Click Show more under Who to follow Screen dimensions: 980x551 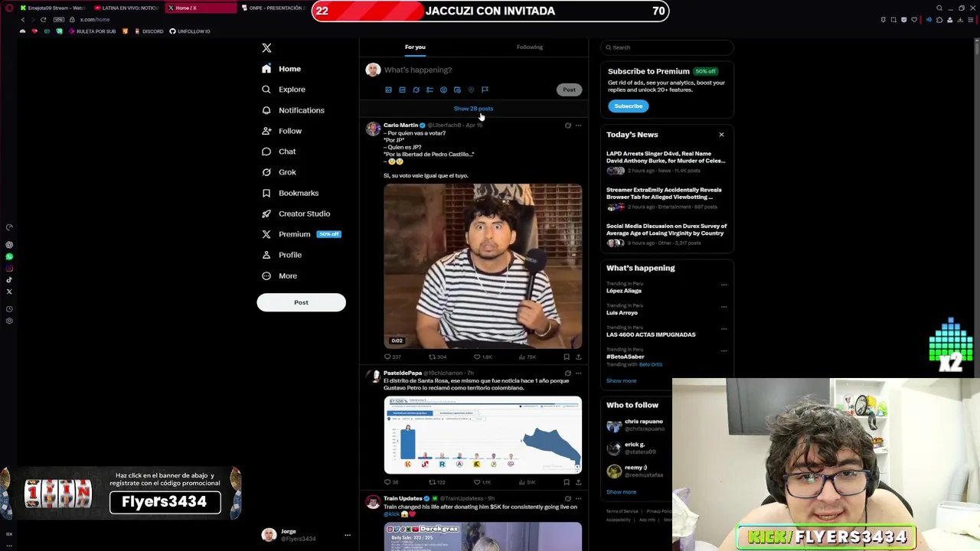[x=621, y=492]
